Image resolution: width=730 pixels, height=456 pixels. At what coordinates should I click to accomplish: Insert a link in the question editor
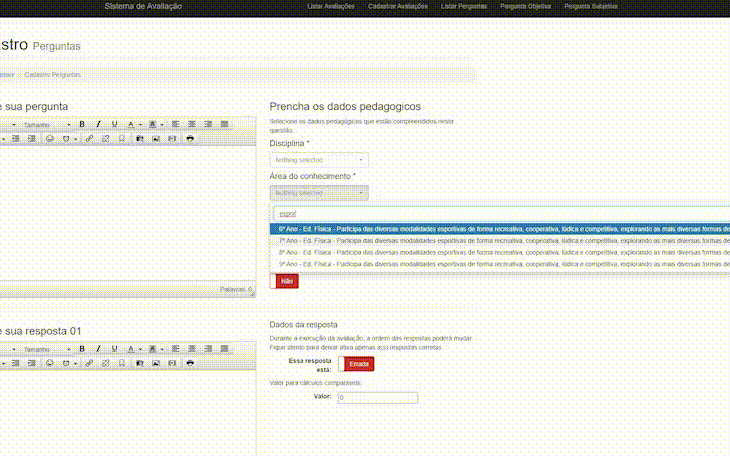(89, 138)
